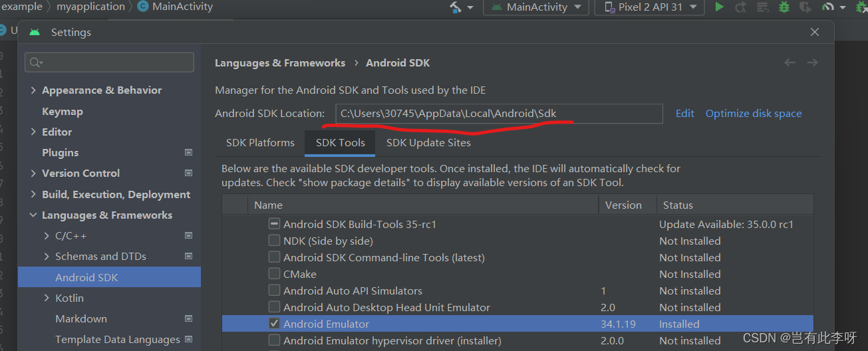Expand the Kotlin node
The width and height of the screenshot is (868, 351).
(x=47, y=298)
